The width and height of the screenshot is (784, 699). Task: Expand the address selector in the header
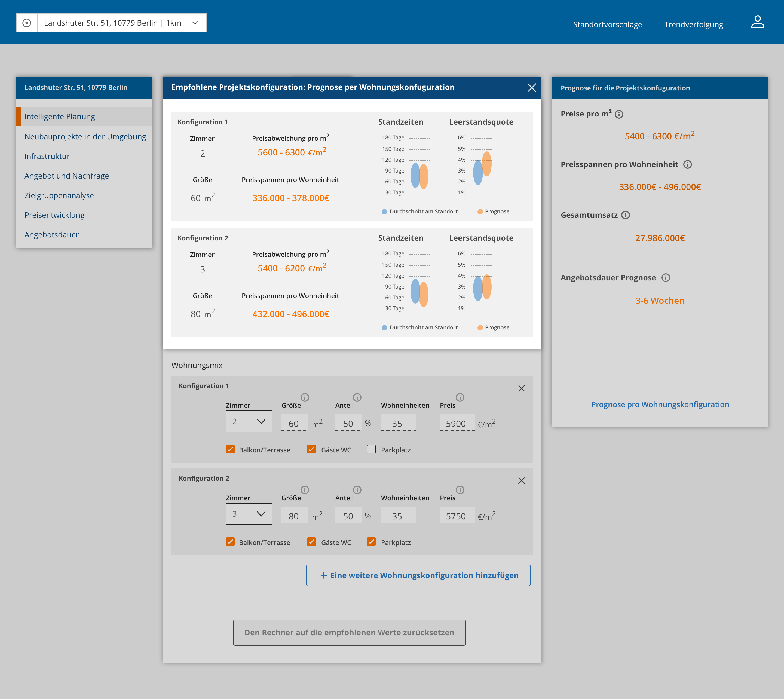pyautogui.click(x=194, y=23)
